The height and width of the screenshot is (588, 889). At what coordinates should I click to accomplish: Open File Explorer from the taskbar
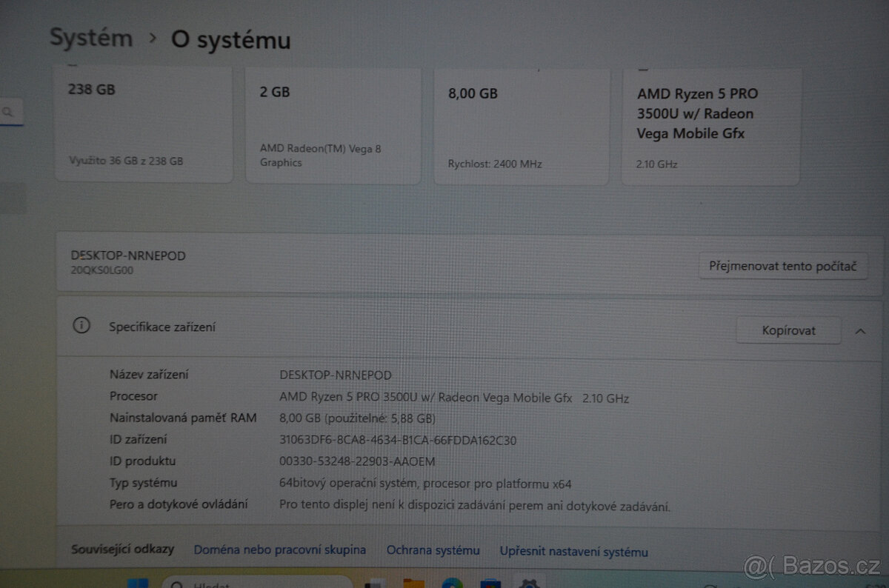(413, 584)
